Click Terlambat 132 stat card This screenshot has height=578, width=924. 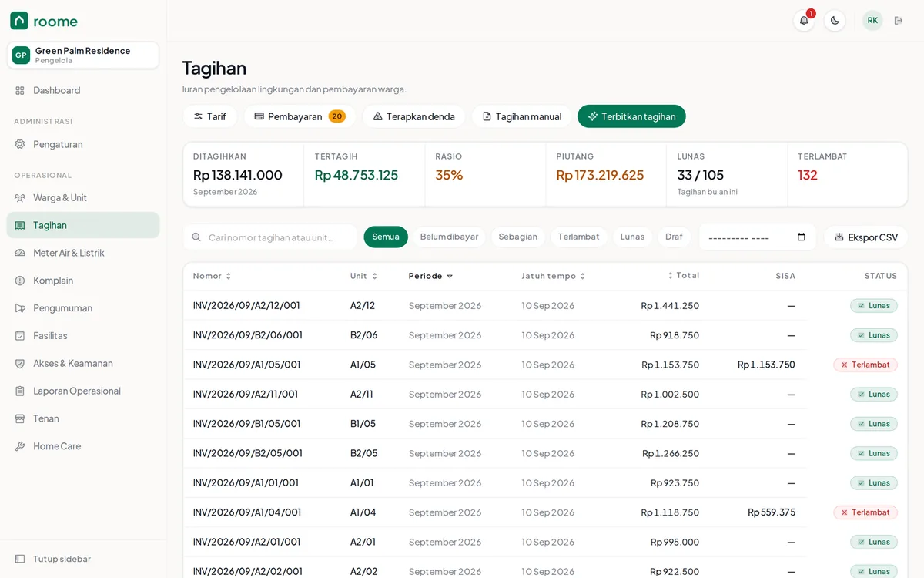[848, 174]
